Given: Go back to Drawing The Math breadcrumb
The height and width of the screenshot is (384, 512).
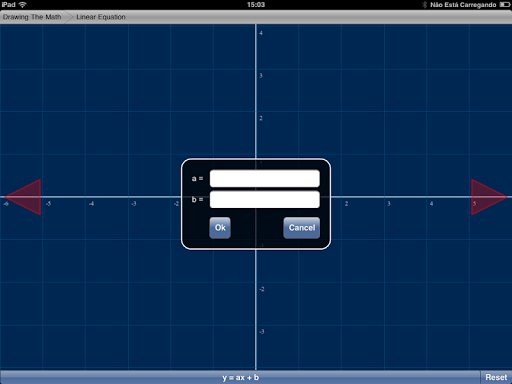Looking at the screenshot, I should click(x=32, y=17).
